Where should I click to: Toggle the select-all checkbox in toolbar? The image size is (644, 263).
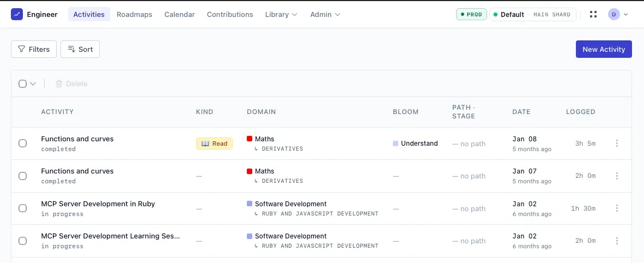[x=22, y=84]
